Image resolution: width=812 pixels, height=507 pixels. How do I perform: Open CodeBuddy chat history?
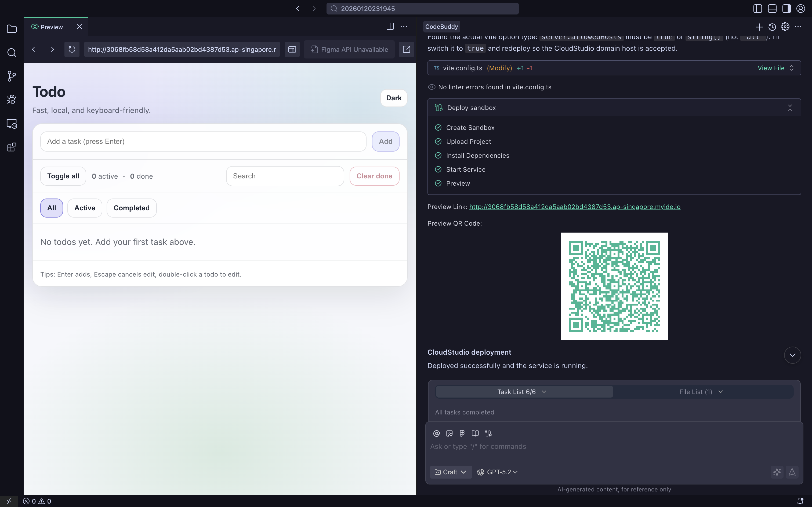coord(772,27)
